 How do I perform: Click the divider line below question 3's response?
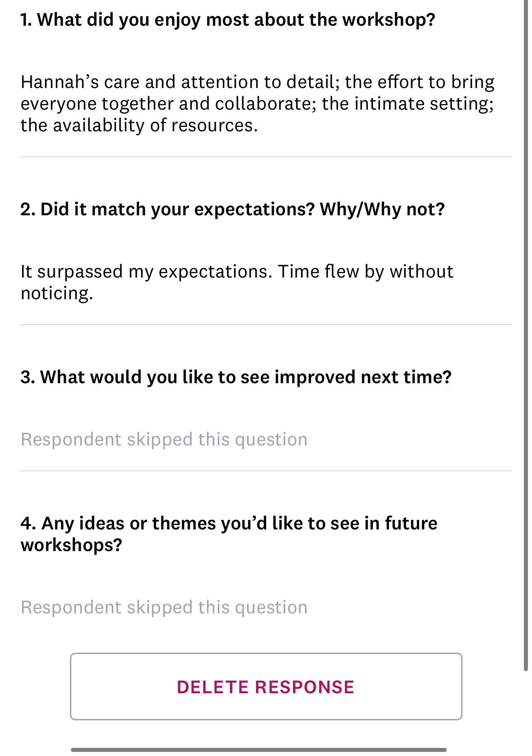(x=266, y=471)
